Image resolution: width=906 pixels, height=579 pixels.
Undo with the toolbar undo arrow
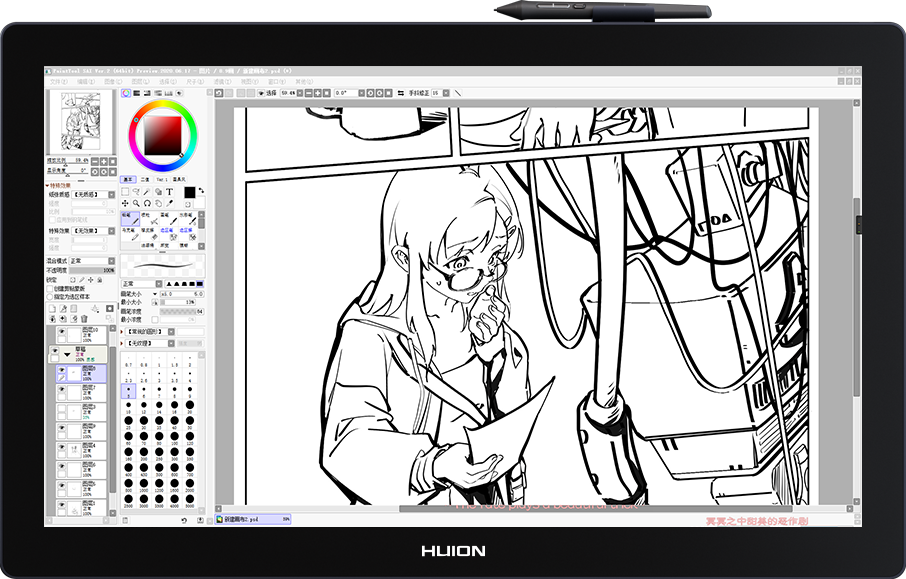pos(218,93)
